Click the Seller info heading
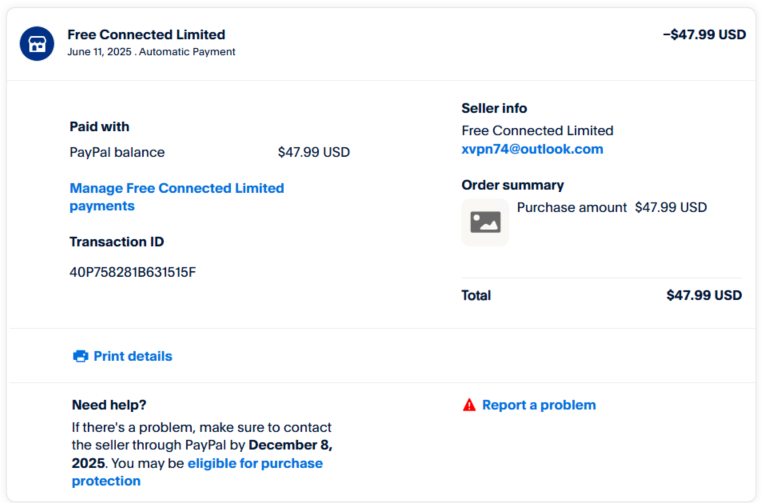This screenshot has width=761, height=503. click(x=494, y=108)
